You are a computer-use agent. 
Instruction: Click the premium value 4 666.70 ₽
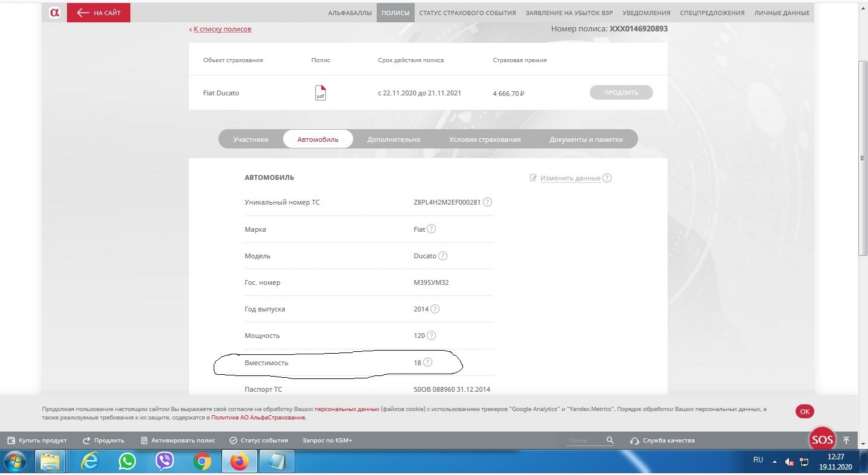pos(508,94)
